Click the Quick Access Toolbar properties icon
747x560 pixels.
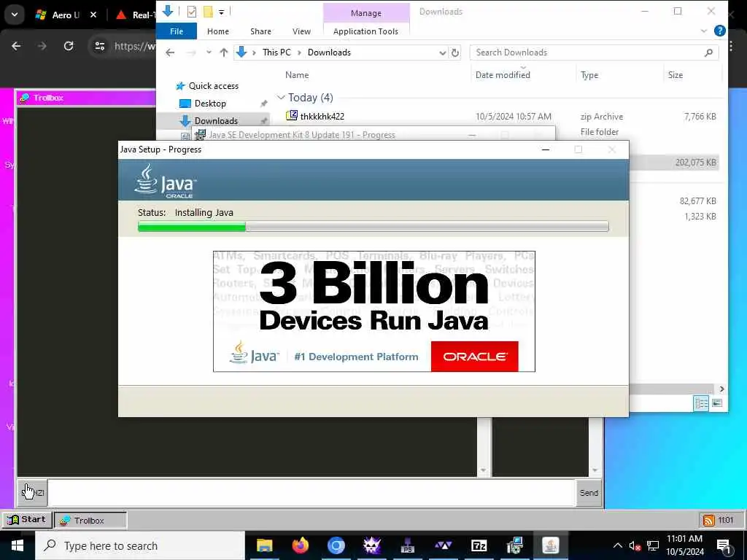click(192, 12)
